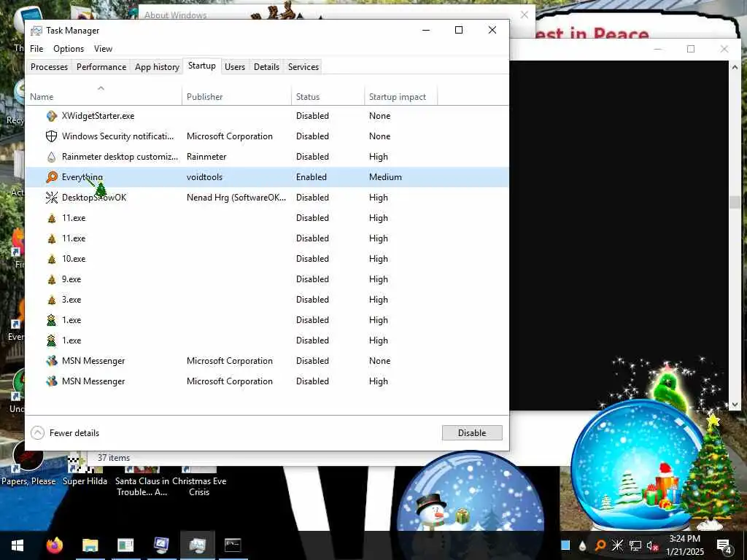Screen dimensions: 747x560
Task: Switch to the Users tab
Action: pyautogui.click(x=235, y=66)
